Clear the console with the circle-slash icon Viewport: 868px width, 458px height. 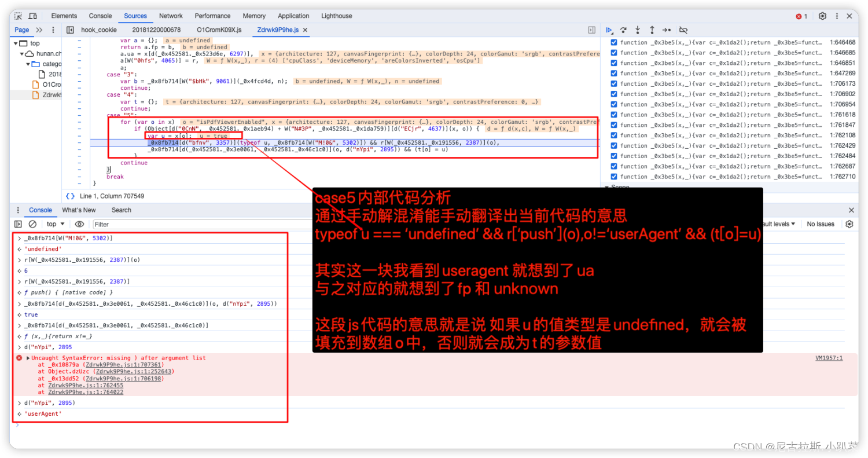click(x=32, y=224)
